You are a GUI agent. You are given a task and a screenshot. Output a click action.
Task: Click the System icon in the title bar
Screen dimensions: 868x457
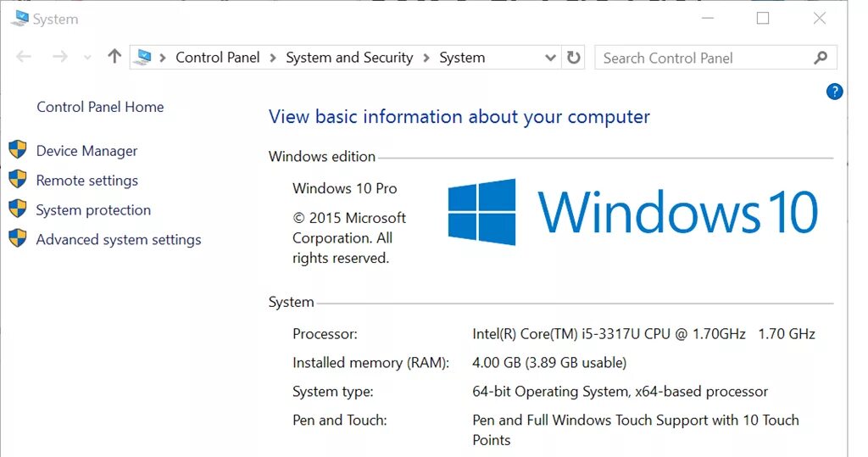point(19,19)
